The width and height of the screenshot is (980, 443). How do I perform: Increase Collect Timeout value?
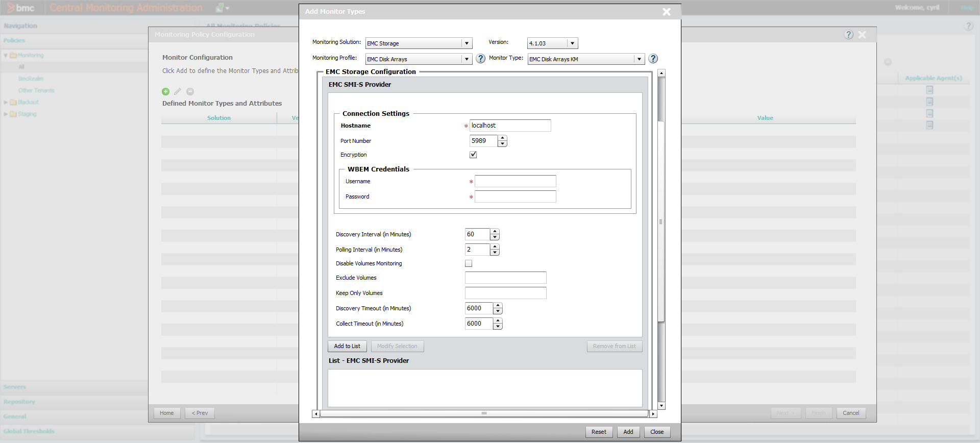click(498, 321)
